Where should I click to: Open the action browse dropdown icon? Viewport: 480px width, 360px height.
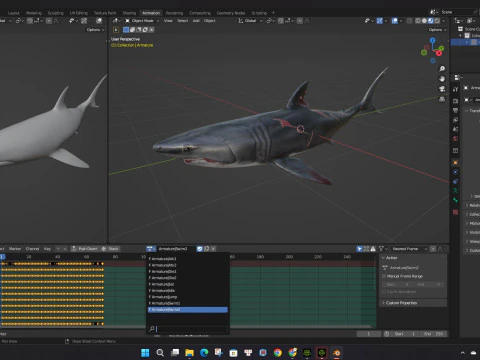(151, 249)
